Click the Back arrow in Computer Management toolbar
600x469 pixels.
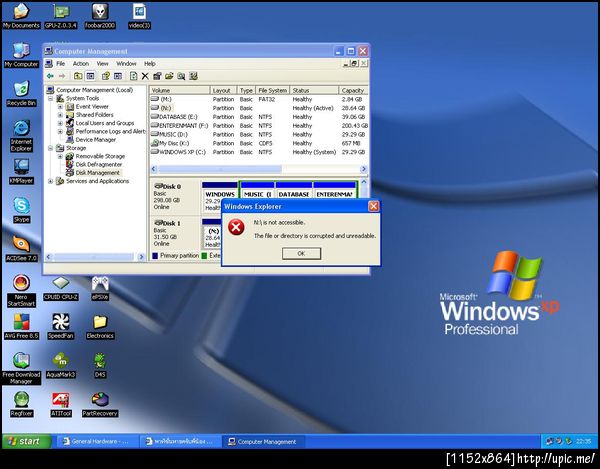(50, 76)
